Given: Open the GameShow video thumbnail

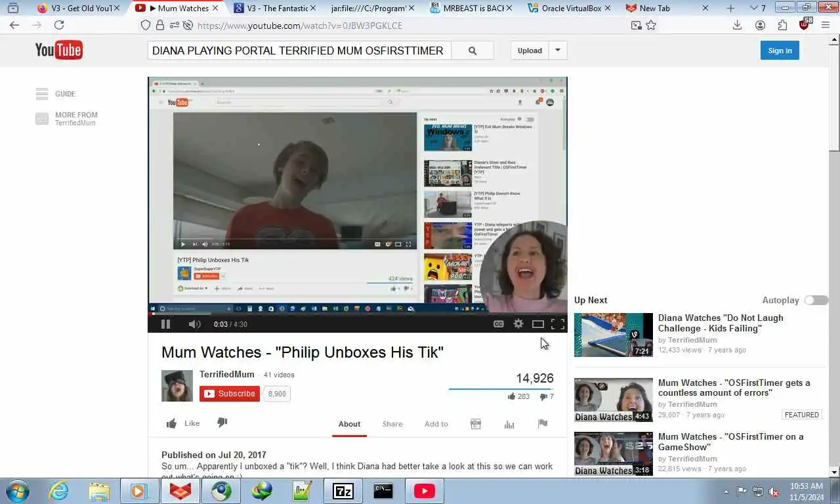Looking at the screenshot, I should pyautogui.click(x=614, y=453).
